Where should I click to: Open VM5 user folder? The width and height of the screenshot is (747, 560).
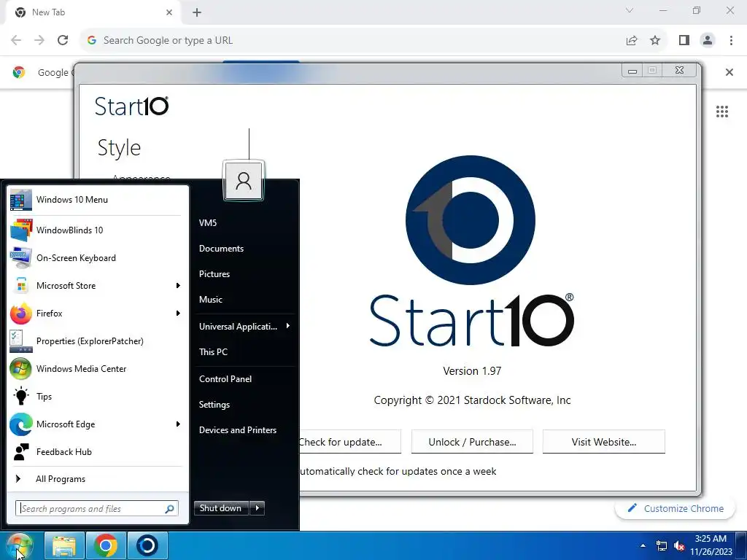pyautogui.click(x=208, y=223)
